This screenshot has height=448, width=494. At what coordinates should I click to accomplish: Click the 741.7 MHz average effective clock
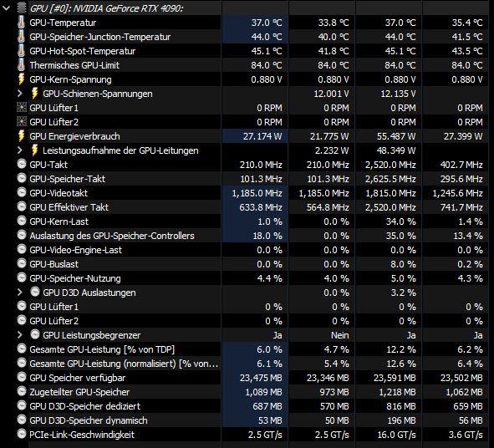[x=461, y=207]
